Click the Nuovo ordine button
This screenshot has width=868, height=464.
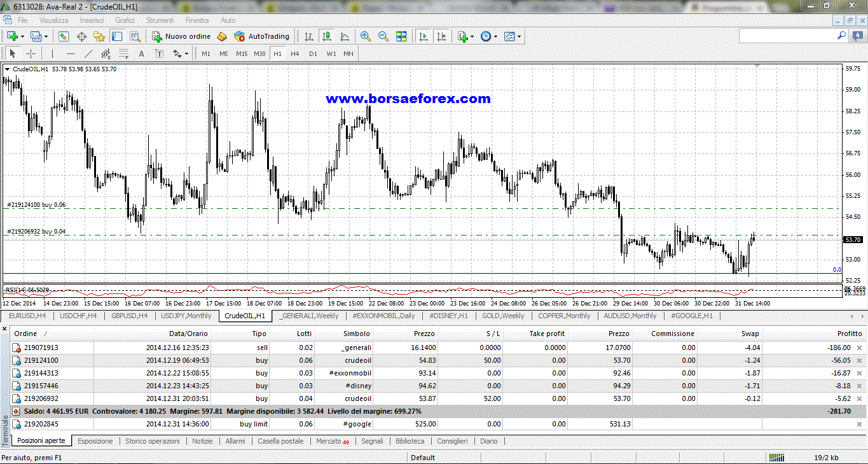click(181, 36)
